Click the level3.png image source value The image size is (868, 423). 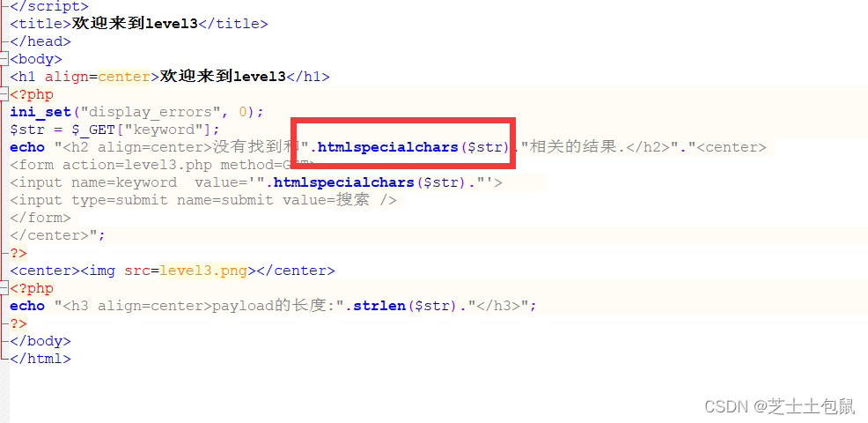tap(203, 271)
